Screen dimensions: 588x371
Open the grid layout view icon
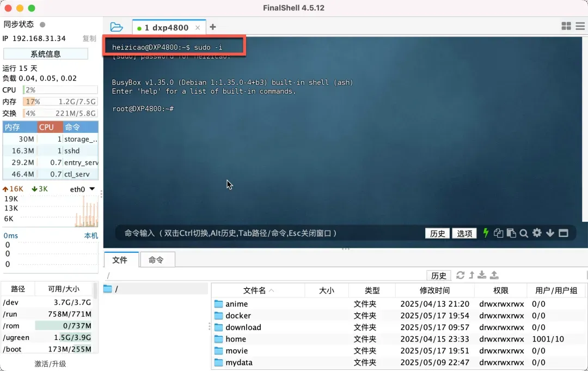(566, 26)
